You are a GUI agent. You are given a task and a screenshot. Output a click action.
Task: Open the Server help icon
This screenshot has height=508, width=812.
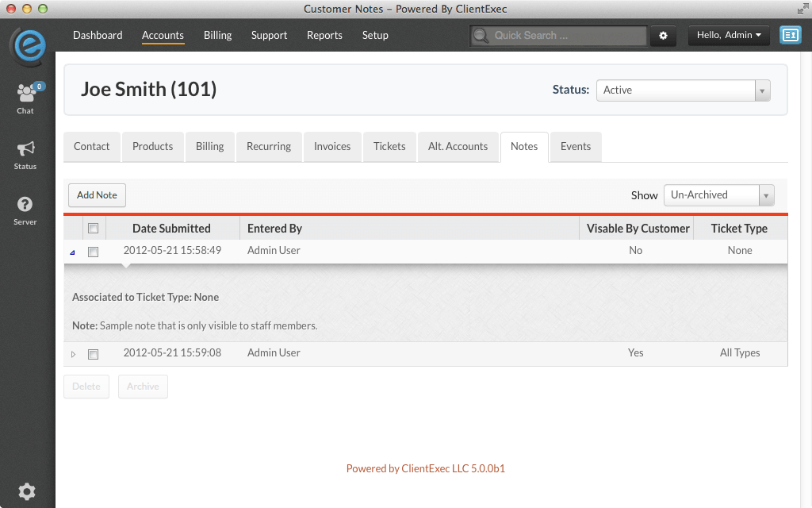point(25,205)
